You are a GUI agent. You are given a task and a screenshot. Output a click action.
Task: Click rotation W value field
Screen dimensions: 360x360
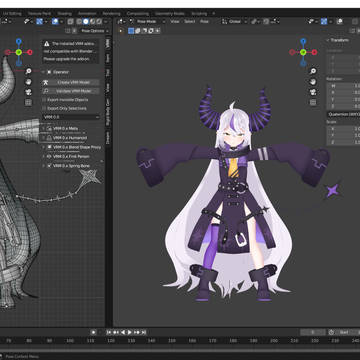tap(343, 86)
